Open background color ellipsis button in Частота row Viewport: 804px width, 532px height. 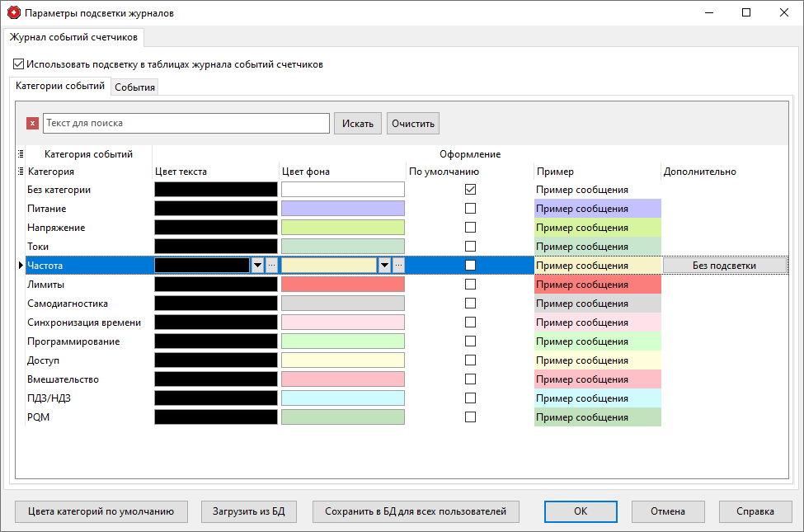point(399,266)
